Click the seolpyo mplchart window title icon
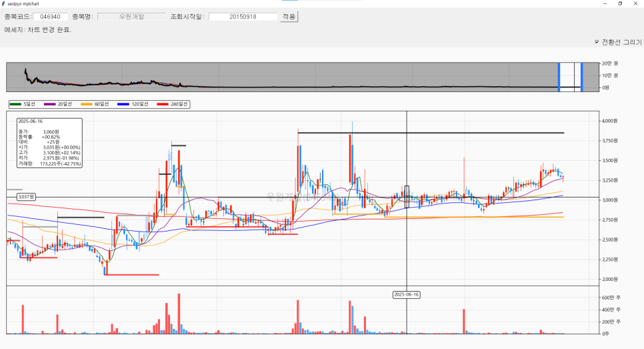Image resolution: width=644 pixels, height=349 pixels. click(4, 3)
